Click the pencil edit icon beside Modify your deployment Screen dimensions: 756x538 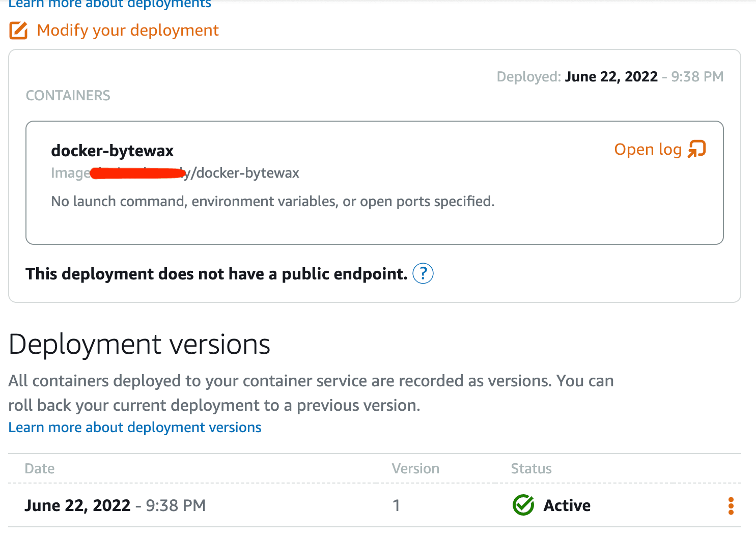18,31
